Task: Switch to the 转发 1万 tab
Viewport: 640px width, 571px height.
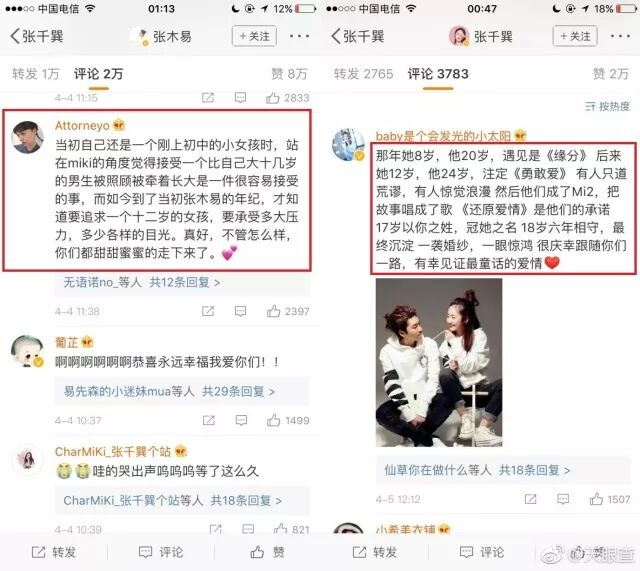Action: click(36, 74)
